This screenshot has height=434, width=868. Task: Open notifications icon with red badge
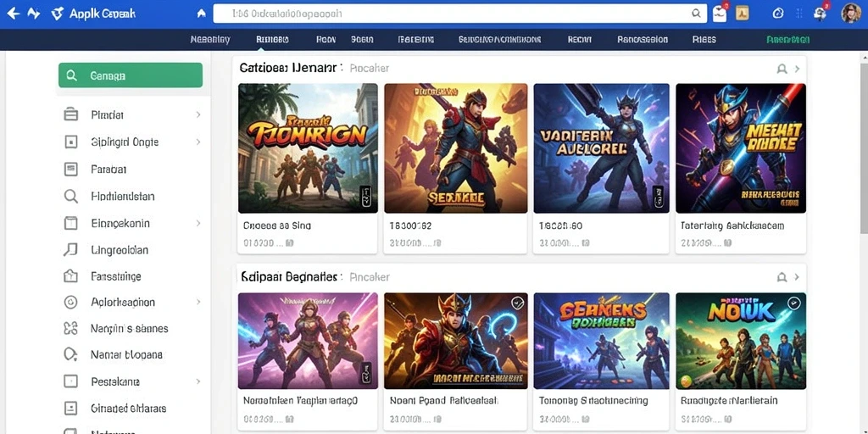coord(821,14)
